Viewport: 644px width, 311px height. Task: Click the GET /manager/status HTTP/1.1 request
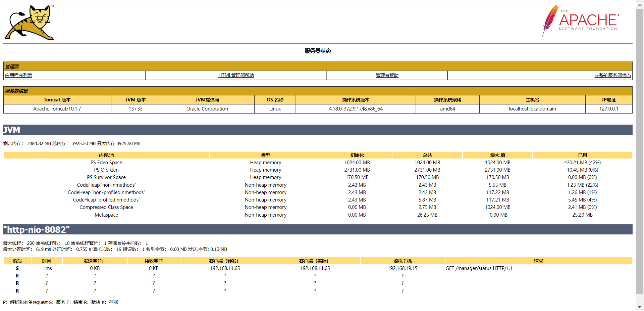(x=479, y=268)
